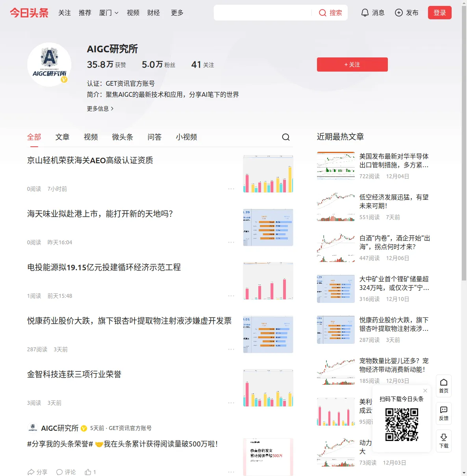Click the 35.8万 获赞 likes count

tap(106, 65)
